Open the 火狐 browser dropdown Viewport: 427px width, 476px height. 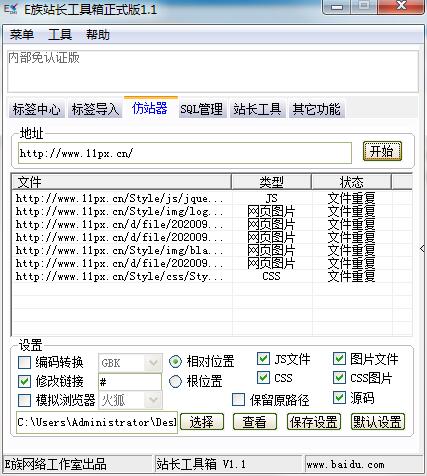(x=130, y=400)
